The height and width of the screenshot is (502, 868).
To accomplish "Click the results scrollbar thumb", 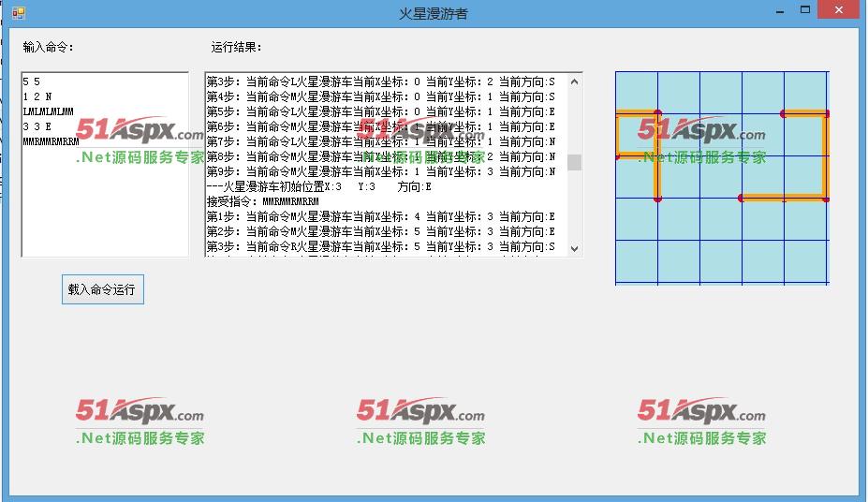I will tap(575, 162).
